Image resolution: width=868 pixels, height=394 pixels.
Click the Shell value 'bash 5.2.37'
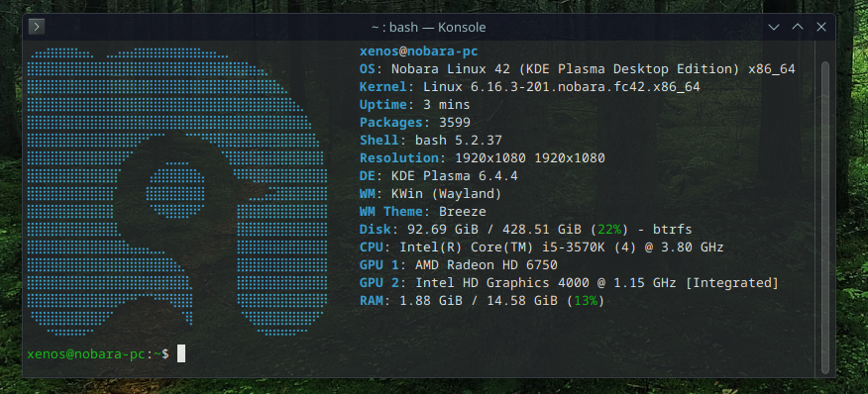(x=459, y=140)
